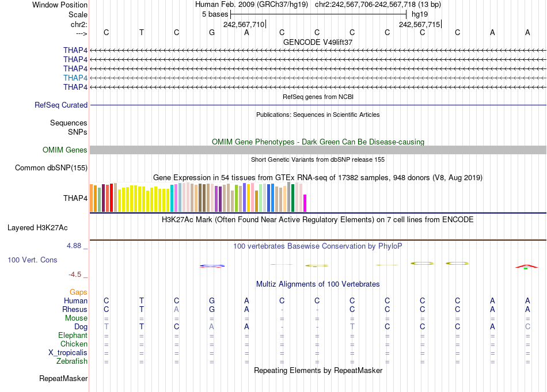The image size is (547, 392).
Task: Open the GENCODE V49lift37 track title
Action: pos(318,42)
